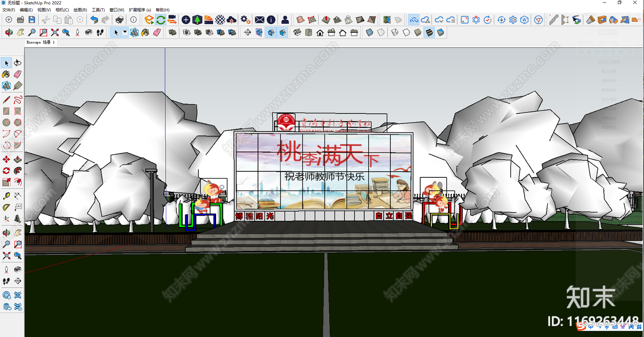Open the 扩展程序(x) menu
The height and width of the screenshot is (337, 644).
click(140, 10)
